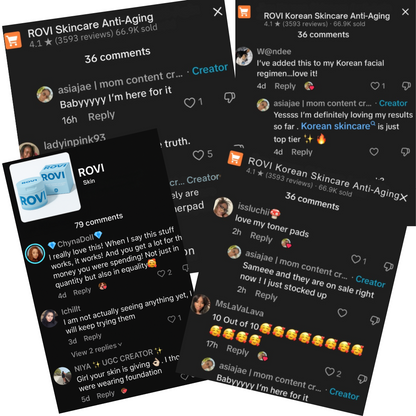This screenshot has width=416, height=416.
Task: Like asiajae's 16h "Babyyyyy I'm here for it" comment
Action: (189, 103)
